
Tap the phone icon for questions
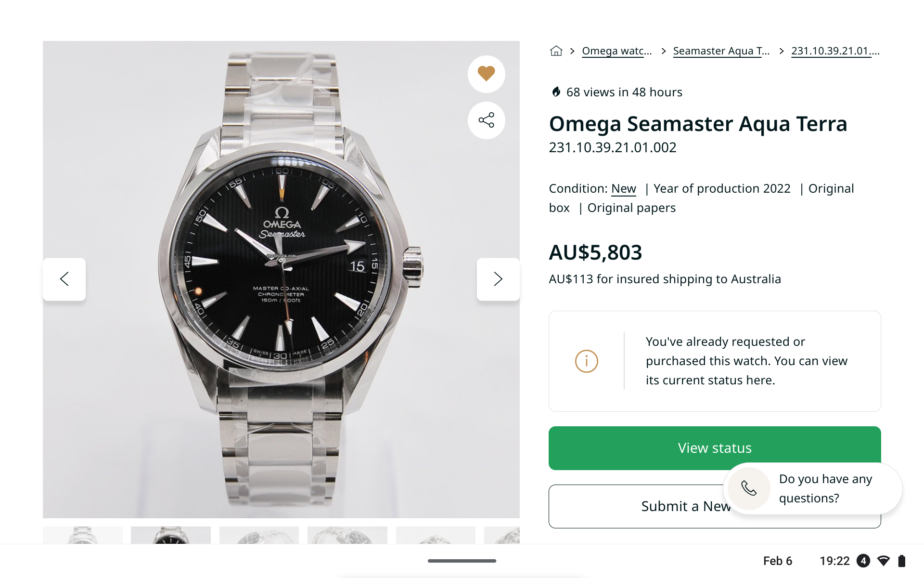click(749, 488)
